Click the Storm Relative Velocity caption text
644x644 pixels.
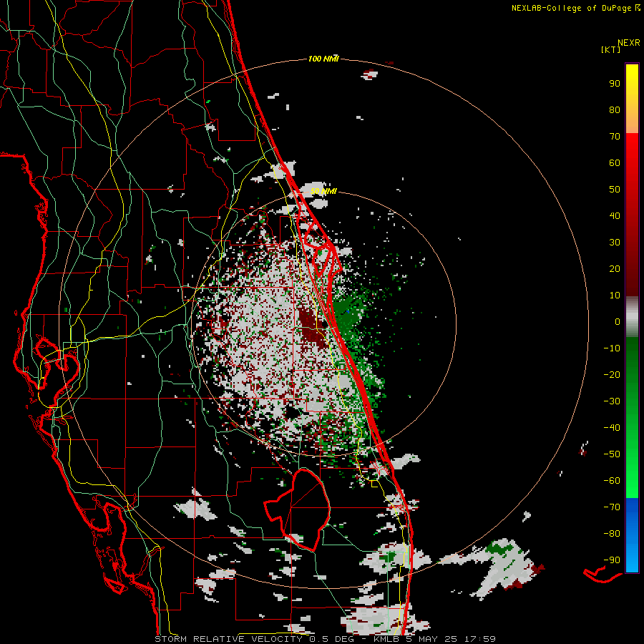(x=326, y=639)
